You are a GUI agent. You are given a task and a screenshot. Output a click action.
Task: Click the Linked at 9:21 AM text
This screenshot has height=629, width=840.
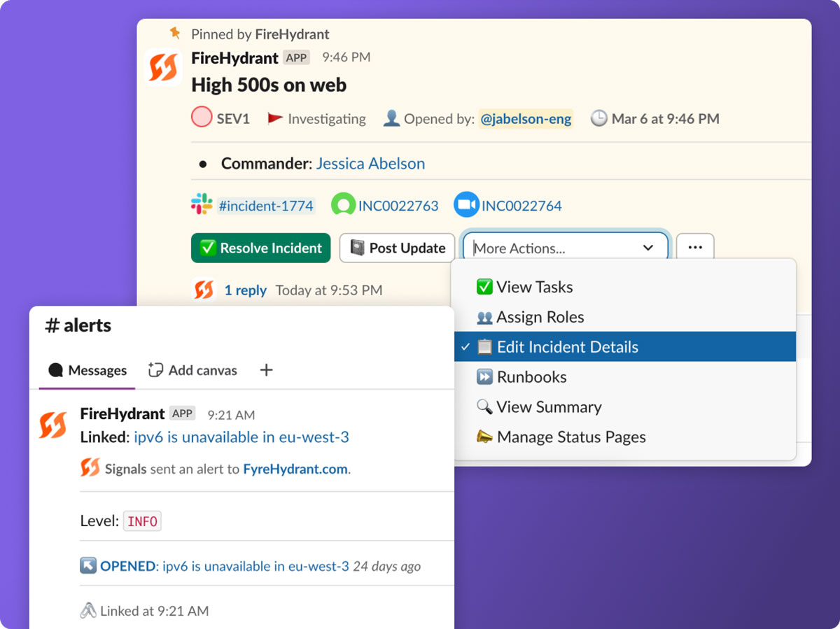(155, 611)
